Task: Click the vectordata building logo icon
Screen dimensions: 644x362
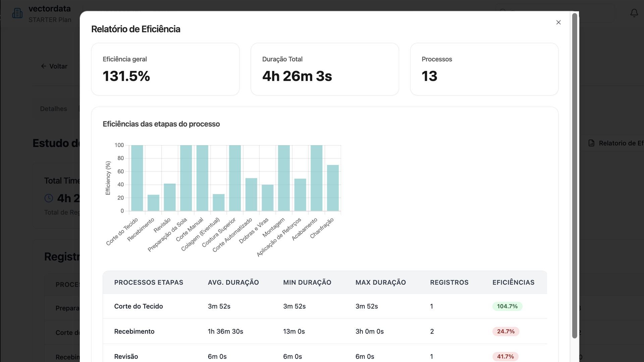Action: [x=17, y=13]
